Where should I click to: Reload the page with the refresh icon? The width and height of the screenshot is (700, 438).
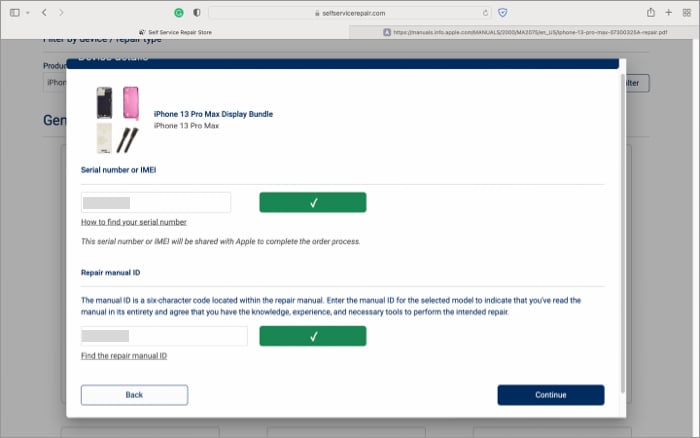[485, 13]
